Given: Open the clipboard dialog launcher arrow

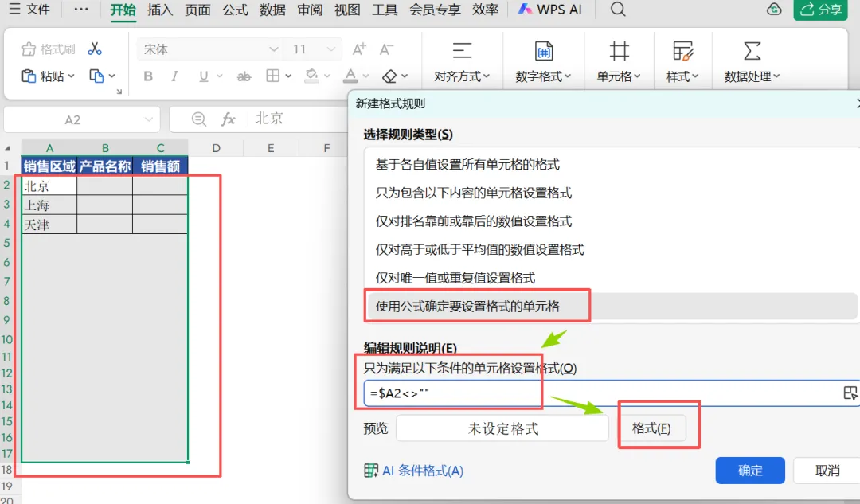Looking at the screenshot, I should click(119, 92).
